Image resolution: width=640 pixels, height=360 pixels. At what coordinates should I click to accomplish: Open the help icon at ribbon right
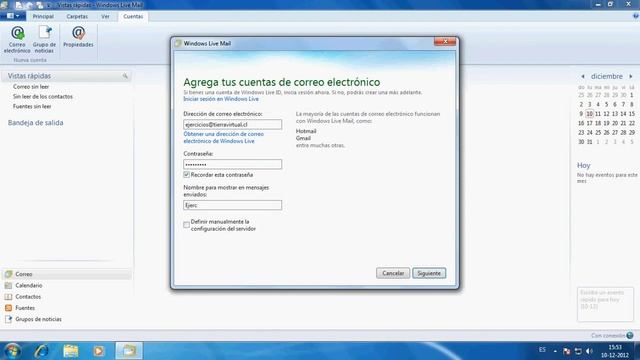click(x=636, y=16)
